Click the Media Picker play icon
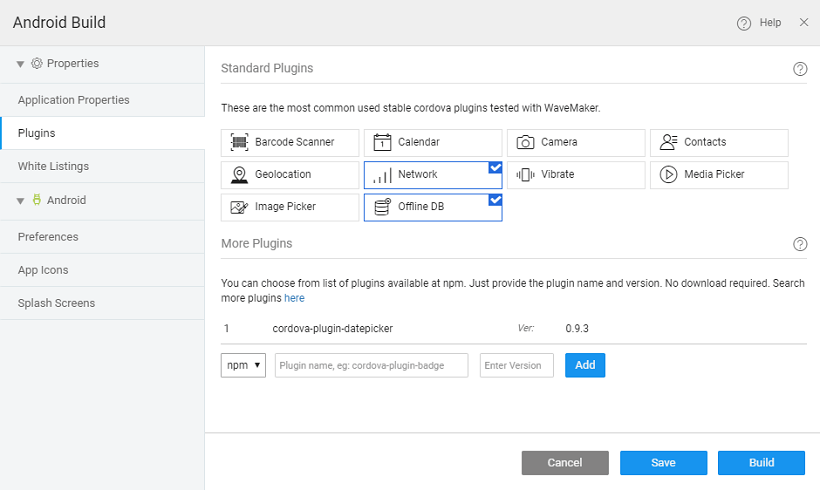 (668, 175)
